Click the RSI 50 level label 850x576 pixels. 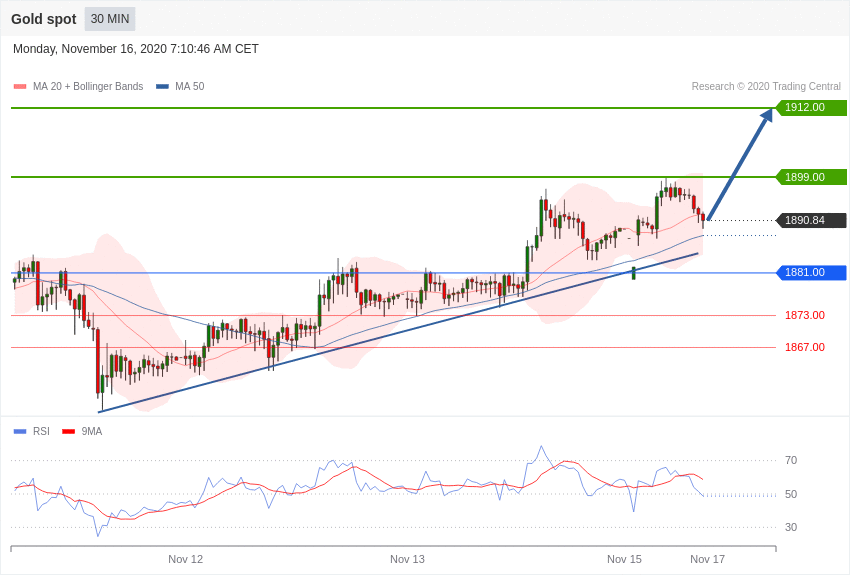click(791, 494)
